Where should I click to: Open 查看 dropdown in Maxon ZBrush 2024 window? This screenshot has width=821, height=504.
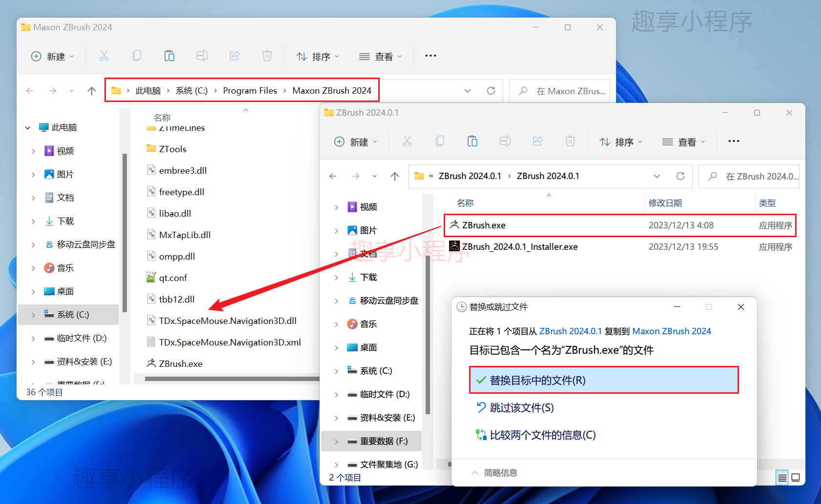[x=381, y=57]
